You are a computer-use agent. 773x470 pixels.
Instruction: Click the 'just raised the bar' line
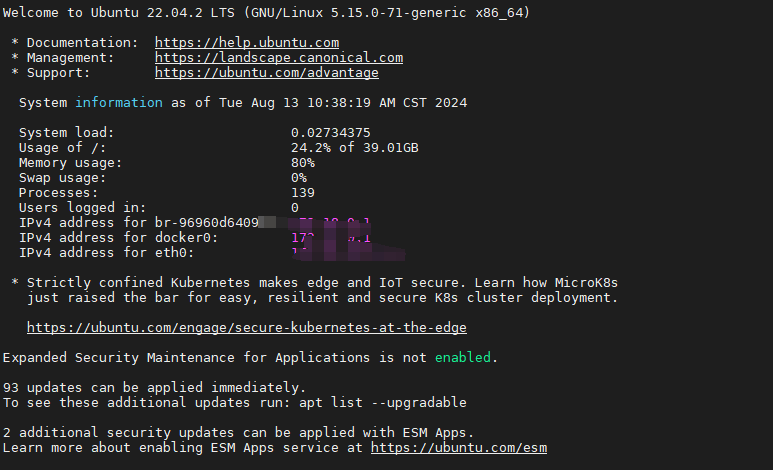pyautogui.click(x=322, y=298)
